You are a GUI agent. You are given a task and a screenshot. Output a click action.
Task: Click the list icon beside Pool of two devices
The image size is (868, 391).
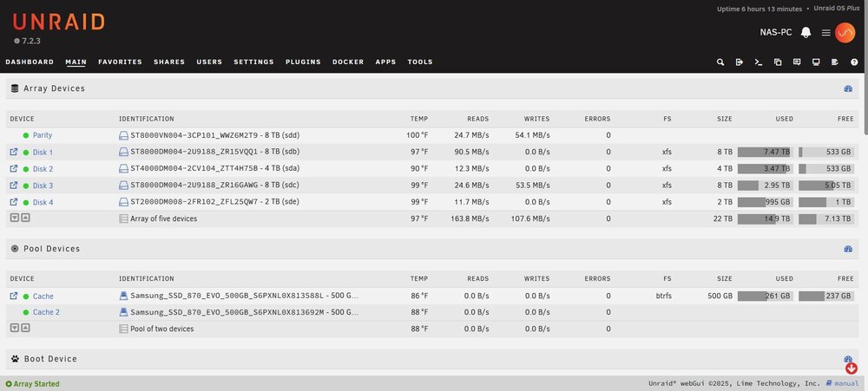pos(123,329)
